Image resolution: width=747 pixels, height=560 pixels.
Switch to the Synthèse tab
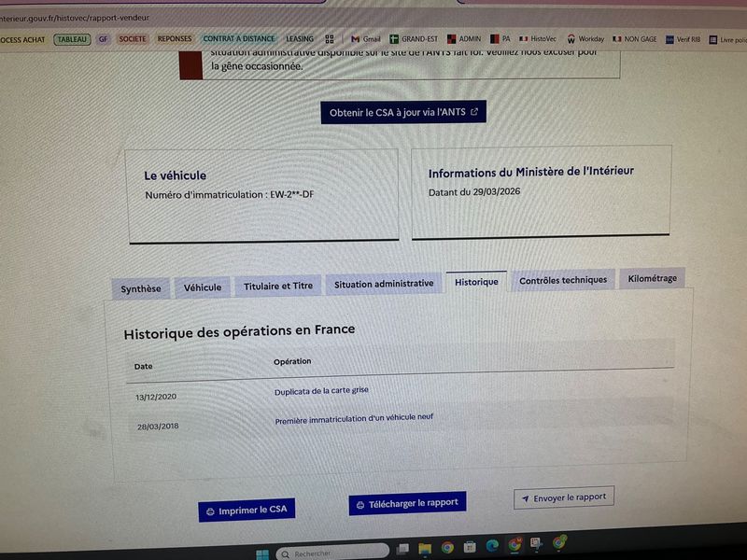click(x=141, y=288)
